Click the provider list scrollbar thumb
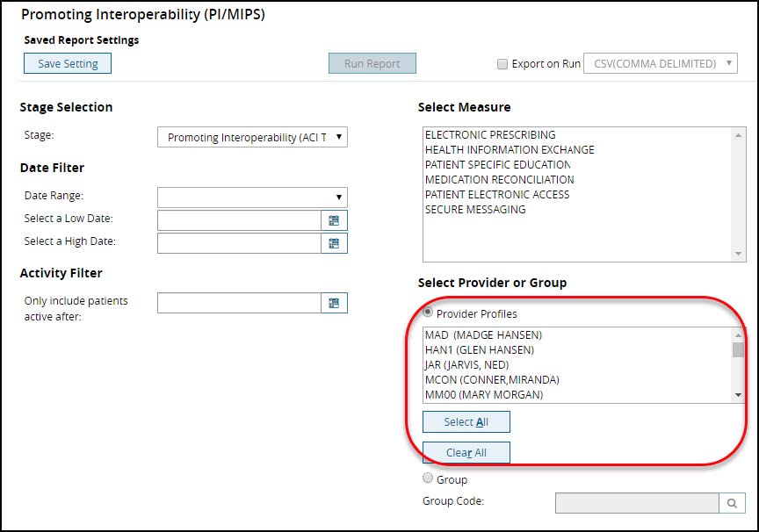Screen dimensions: 759x532 [738, 349]
